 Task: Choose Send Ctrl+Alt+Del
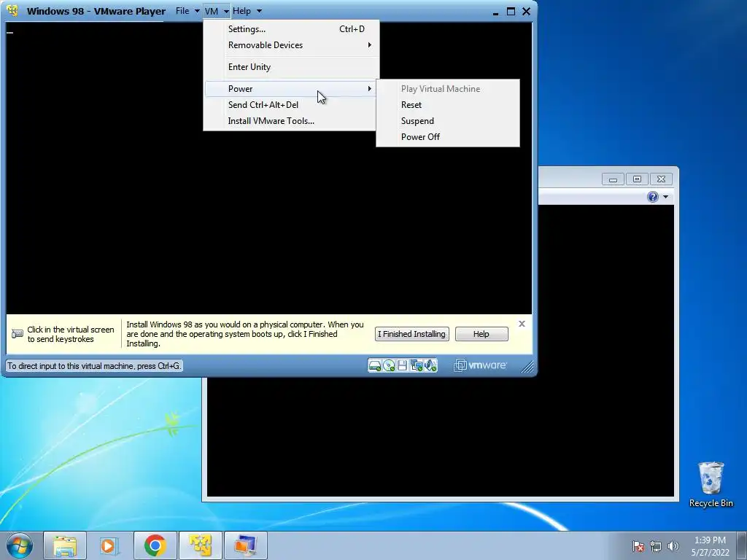[x=291, y=105]
